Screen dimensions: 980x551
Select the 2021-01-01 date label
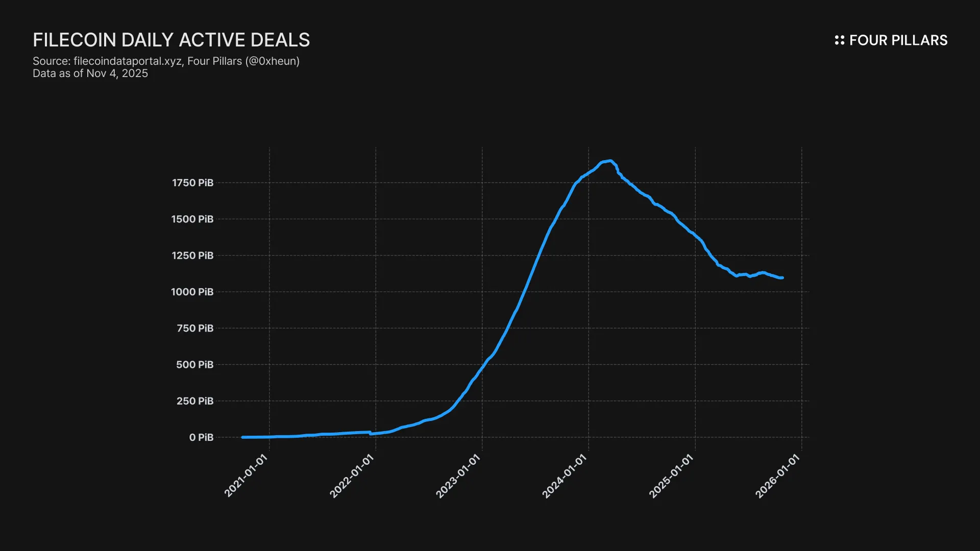coord(246,476)
